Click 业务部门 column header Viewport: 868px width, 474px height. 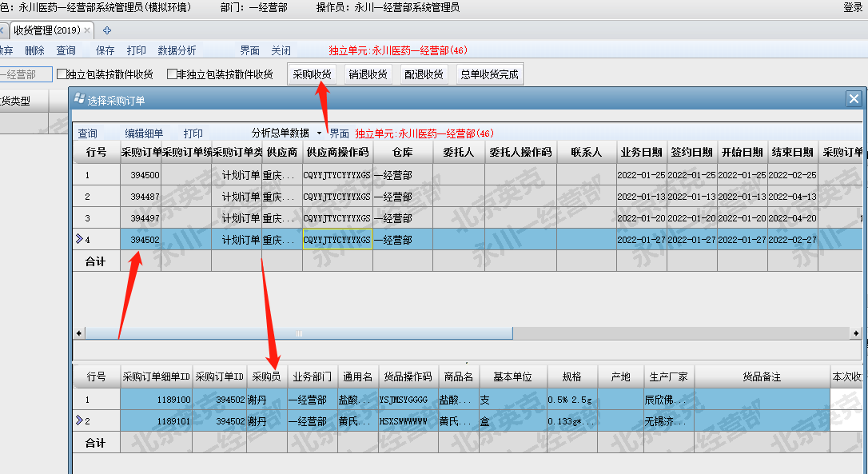point(313,376)
